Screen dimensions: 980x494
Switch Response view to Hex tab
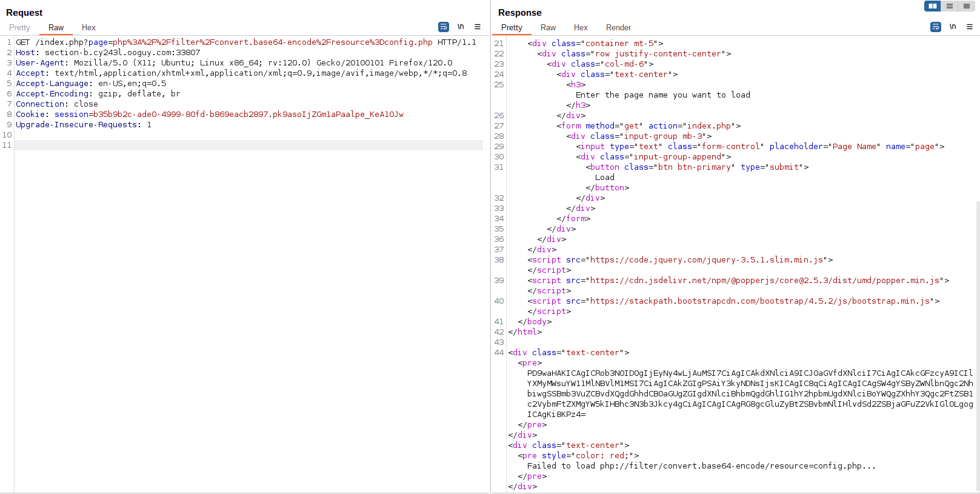point(581,28)
